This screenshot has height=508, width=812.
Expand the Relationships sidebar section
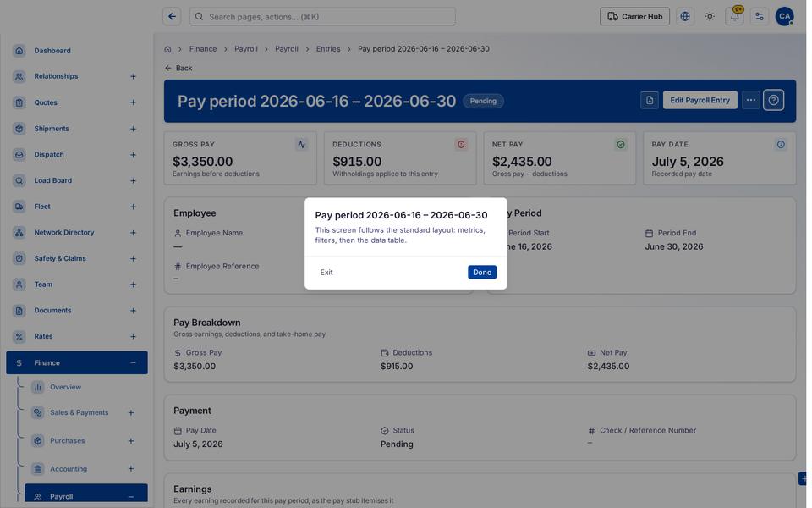pyautogui.click(x=133, y=77)
